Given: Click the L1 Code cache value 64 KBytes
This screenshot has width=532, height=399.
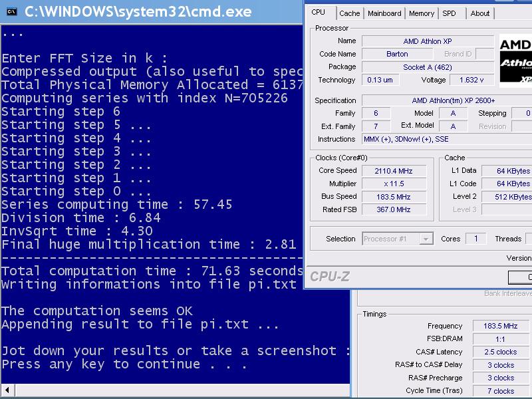Looking at the screenshot, I should [507, 184].
